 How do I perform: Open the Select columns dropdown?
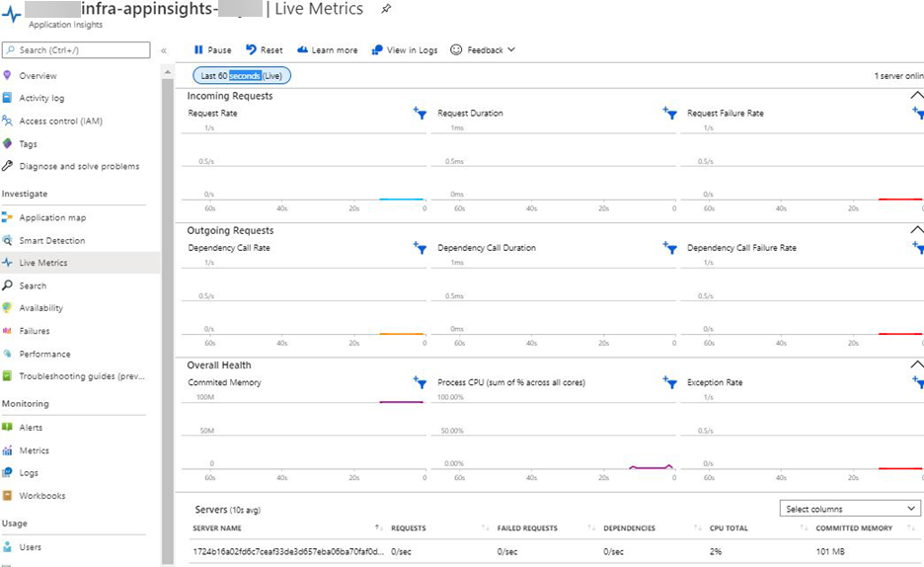[851, 509]
